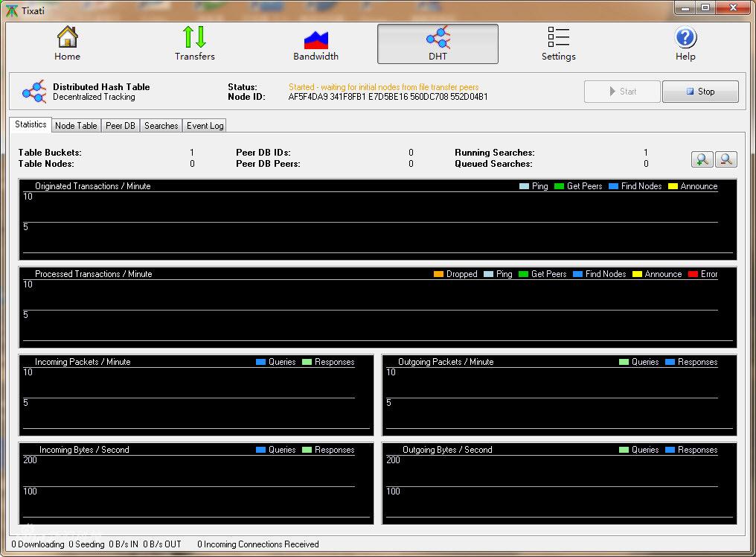Screen dimensions: 756x557
Task: Minimize the Tixati window
Action: click(685, 8)
